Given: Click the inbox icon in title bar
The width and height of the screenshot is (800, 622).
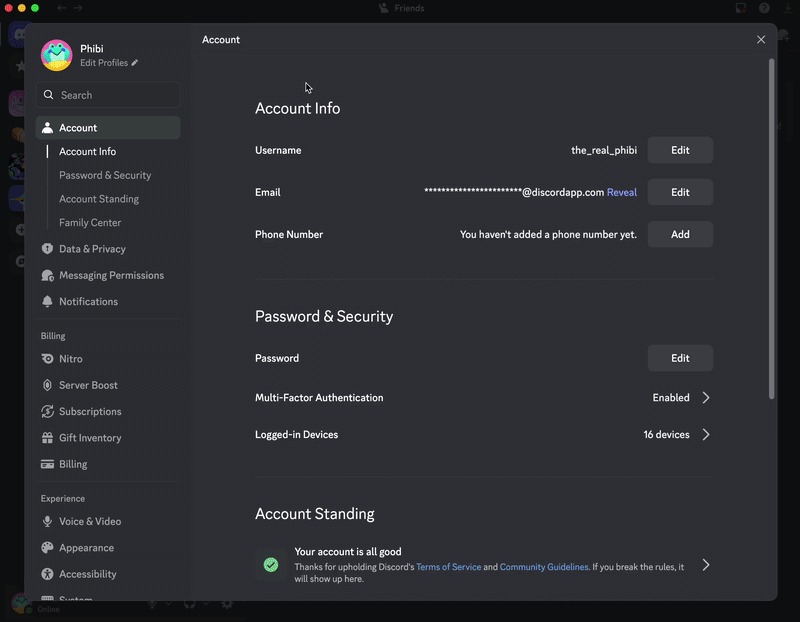Looking at the screenshot, I should 741,8.
